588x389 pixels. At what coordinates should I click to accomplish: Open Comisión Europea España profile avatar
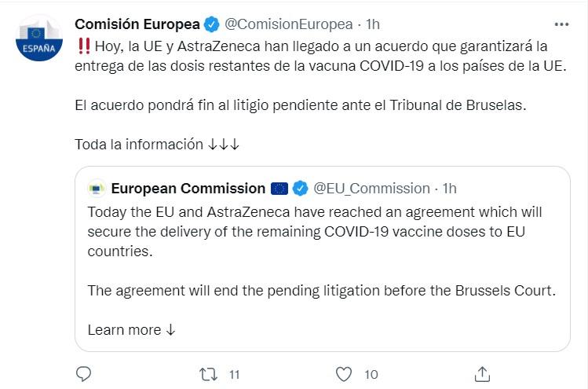[39, 39]
